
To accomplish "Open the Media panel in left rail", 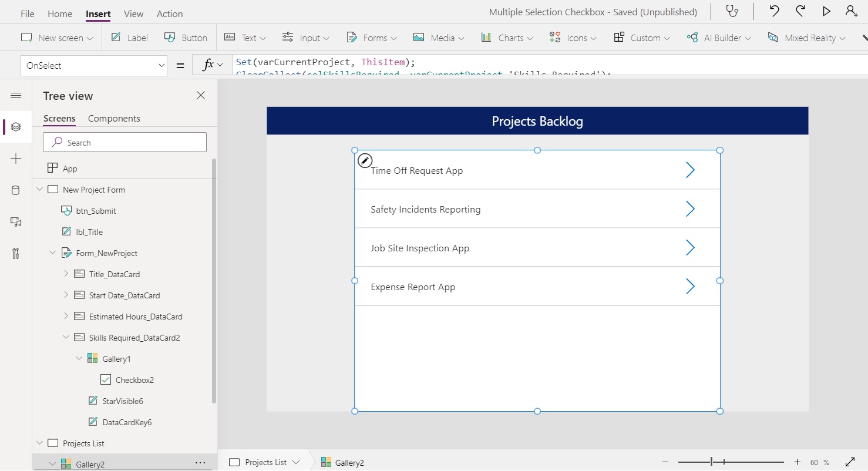I will (15, 222).
